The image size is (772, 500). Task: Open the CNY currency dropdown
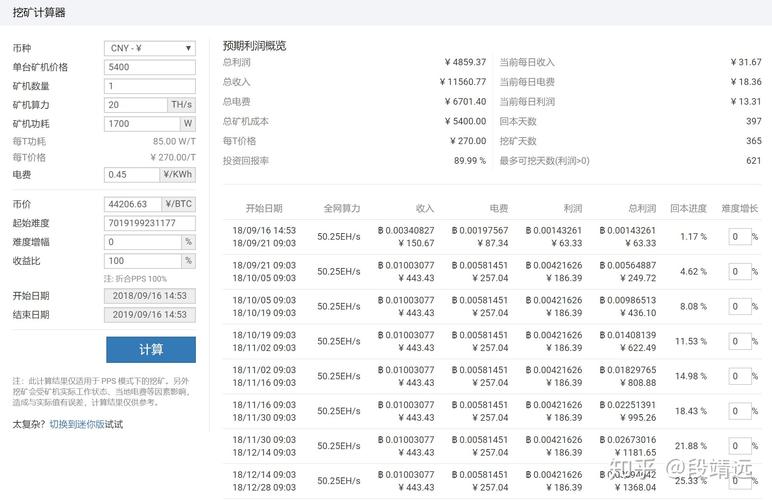point(150,48)
